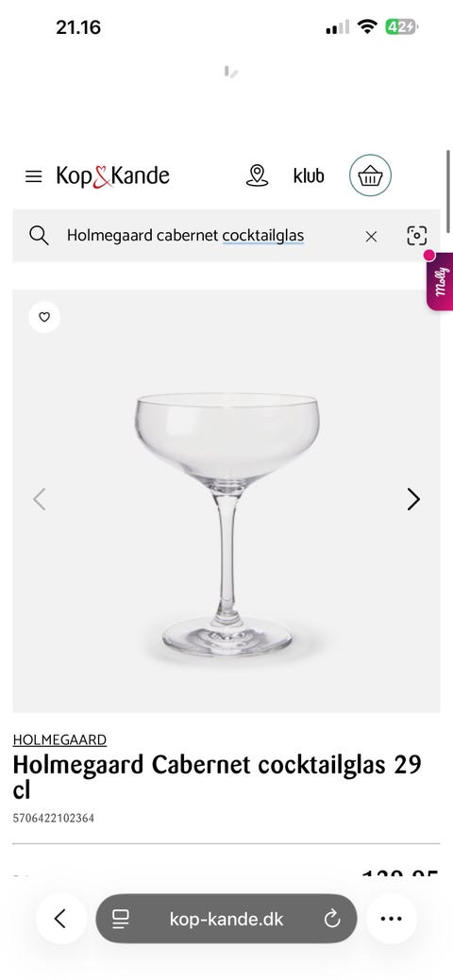Open the store locator pin icon

point(257,175)
